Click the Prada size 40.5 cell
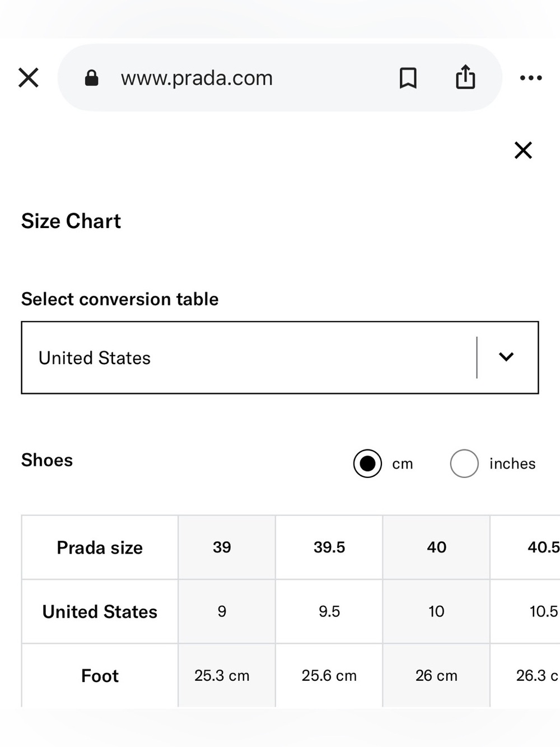 click(x=525, y=547)
